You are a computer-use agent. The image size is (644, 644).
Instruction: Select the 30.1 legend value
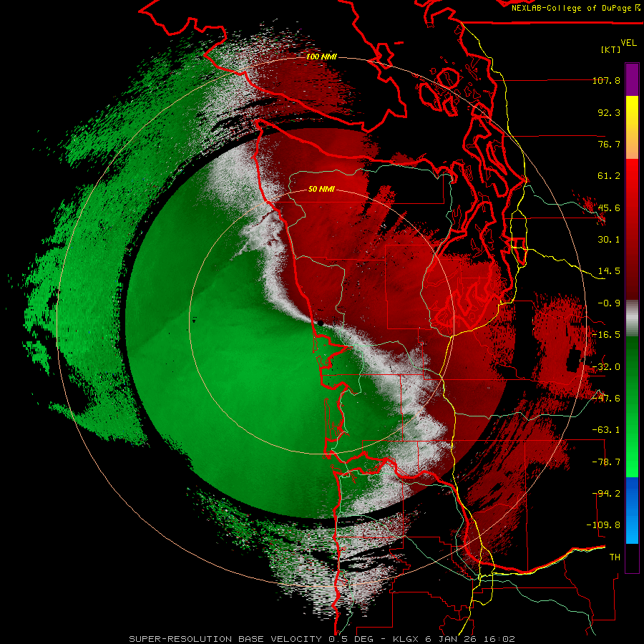(x=609, y=240)
